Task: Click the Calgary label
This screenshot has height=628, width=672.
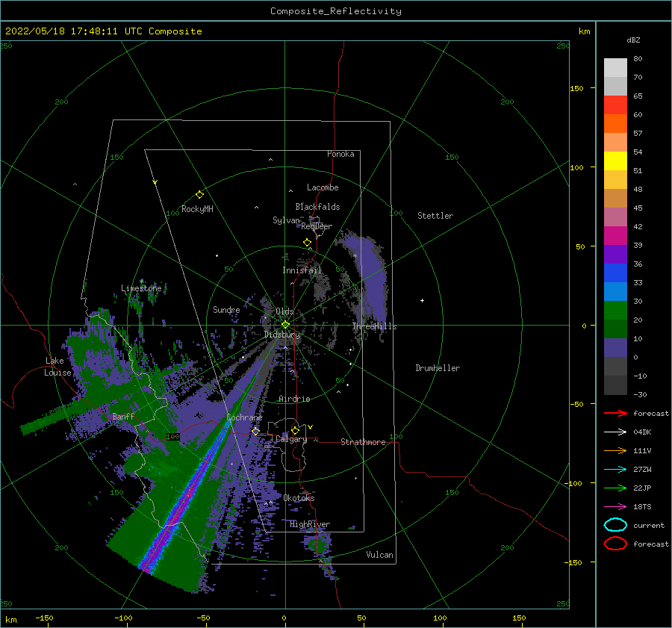Action: [291, 439]
